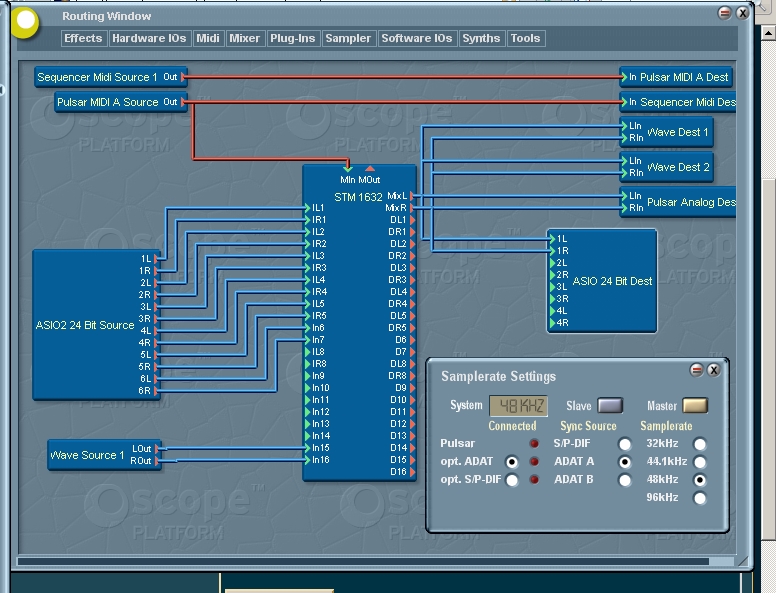The image size is (776, 593).
Task: Click Sequencer Midi Source 1 Out port
Action: tap(184, 77)
